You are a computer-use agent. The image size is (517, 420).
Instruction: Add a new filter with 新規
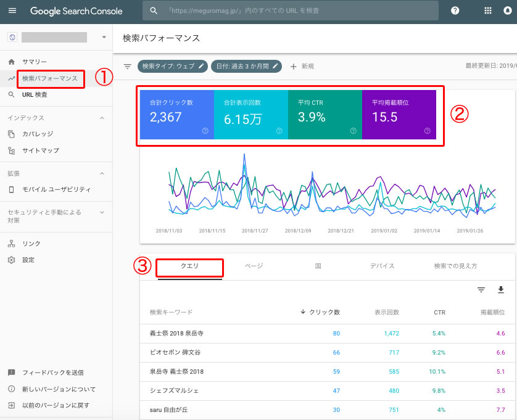pos(302,66)
